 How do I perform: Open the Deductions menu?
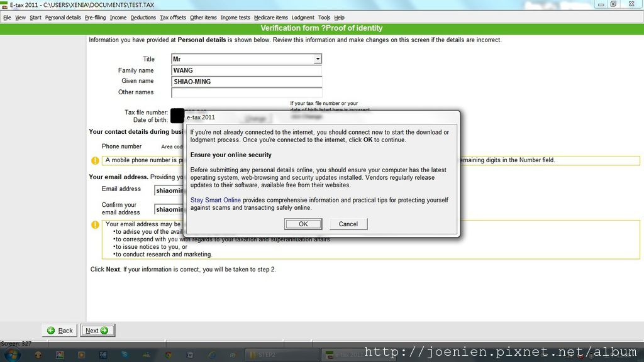coord(143,18)
